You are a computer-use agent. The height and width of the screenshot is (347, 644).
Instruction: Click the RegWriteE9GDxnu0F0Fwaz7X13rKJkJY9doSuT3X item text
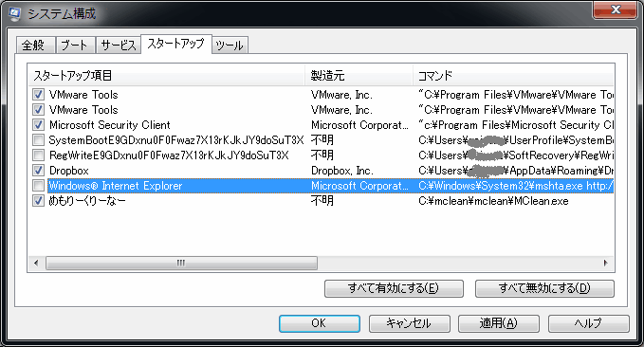[x=169, y=155]
